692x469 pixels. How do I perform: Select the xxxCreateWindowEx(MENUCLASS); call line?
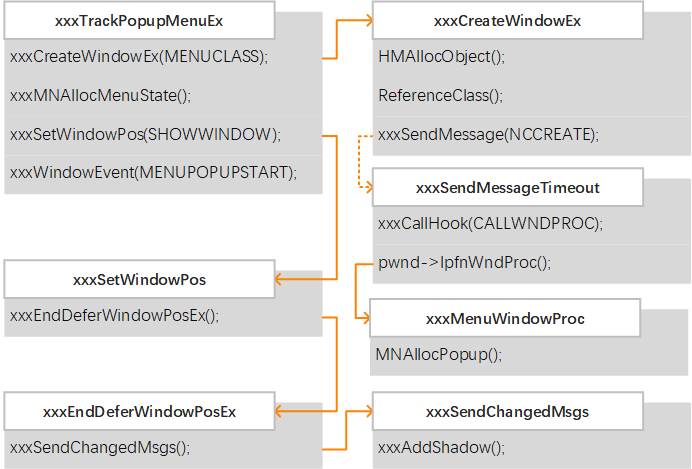click(x=139, y=57)
